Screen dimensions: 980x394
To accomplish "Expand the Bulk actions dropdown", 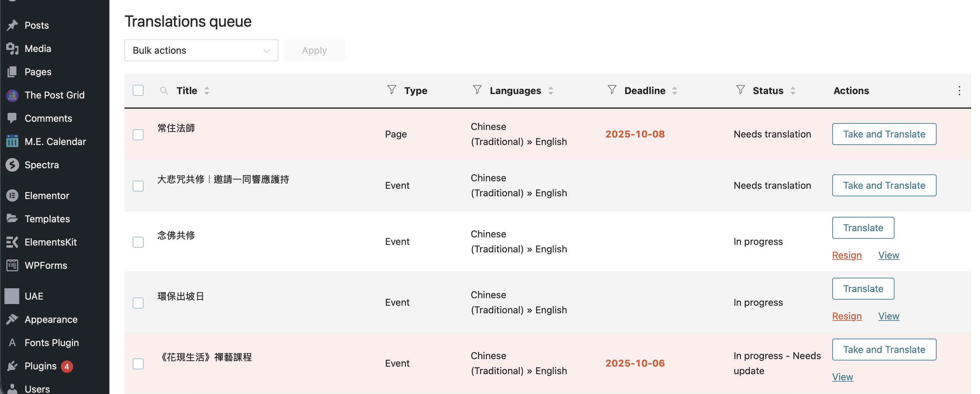I will pyautogui.click(x=201, y=50).
